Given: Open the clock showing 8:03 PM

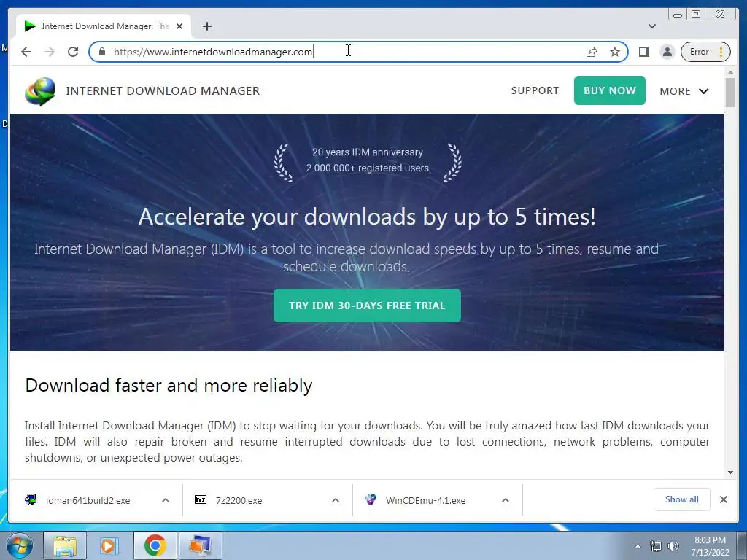Looking at the screenshot, I should [710, 546].
